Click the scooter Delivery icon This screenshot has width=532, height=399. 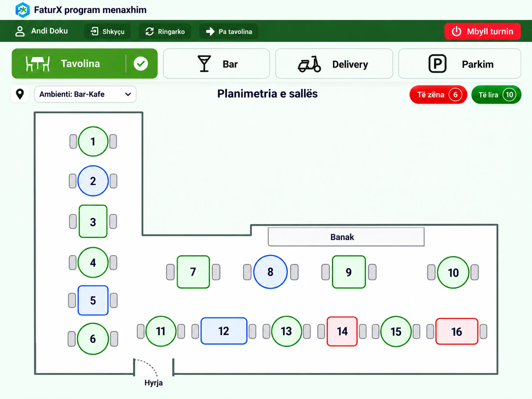[309, 64]
